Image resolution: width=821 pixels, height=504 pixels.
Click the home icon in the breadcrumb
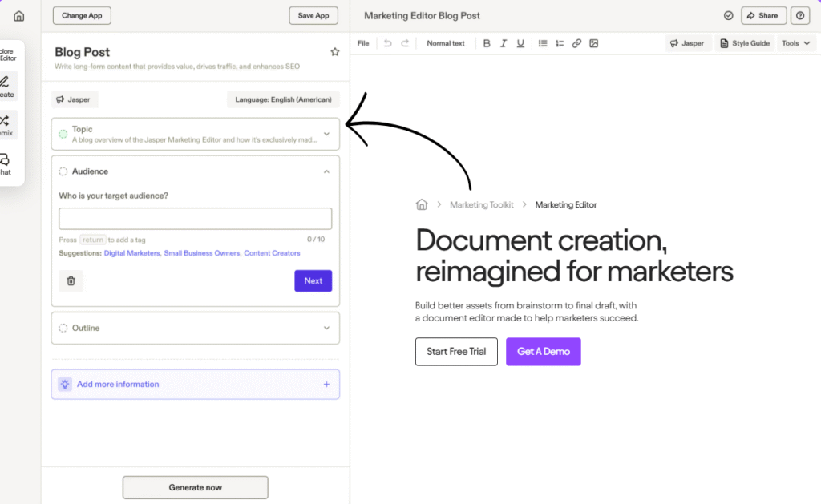[x=422, y=204]
